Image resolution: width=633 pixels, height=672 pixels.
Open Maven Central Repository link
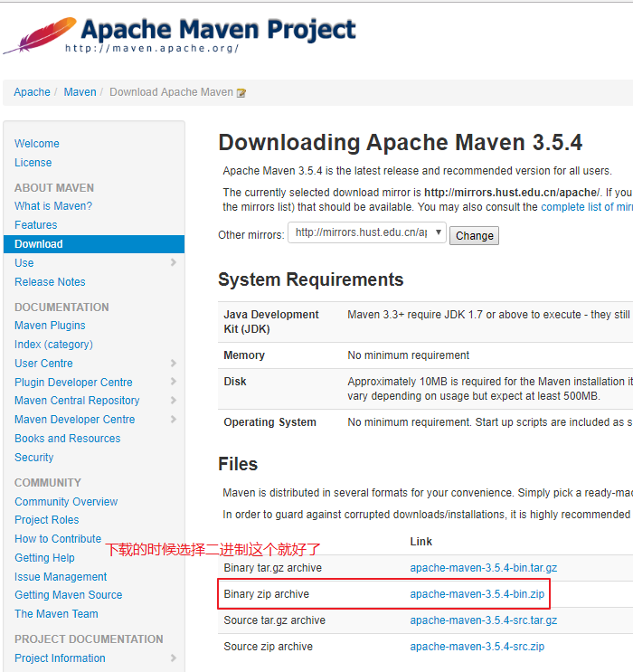coord(77,401)
